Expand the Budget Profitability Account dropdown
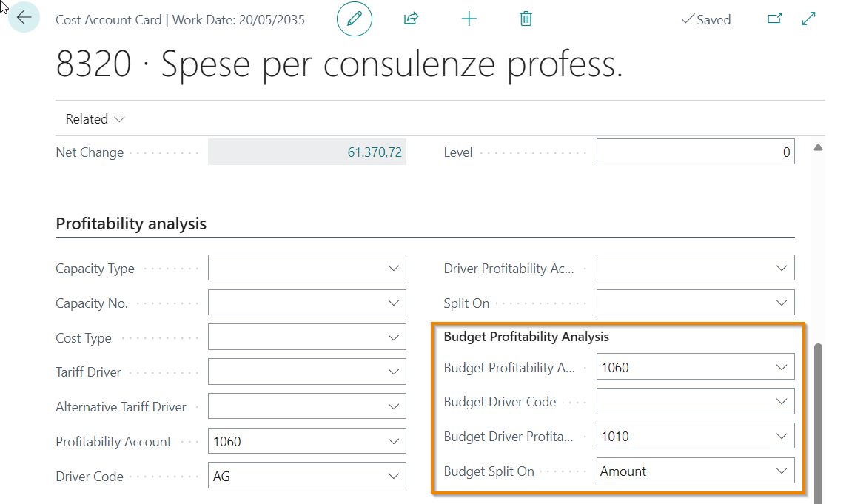This screenshot has height=504, width=849. [x=782, y=367]
